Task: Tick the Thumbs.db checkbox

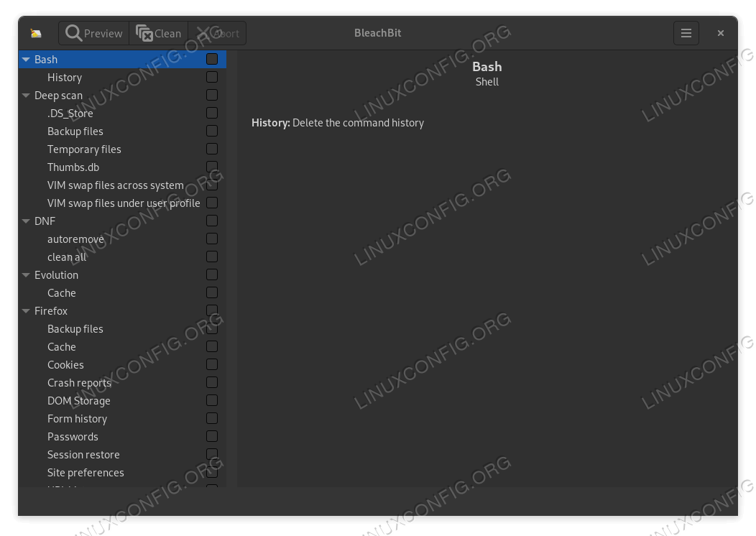Action: tap(212, 167)
